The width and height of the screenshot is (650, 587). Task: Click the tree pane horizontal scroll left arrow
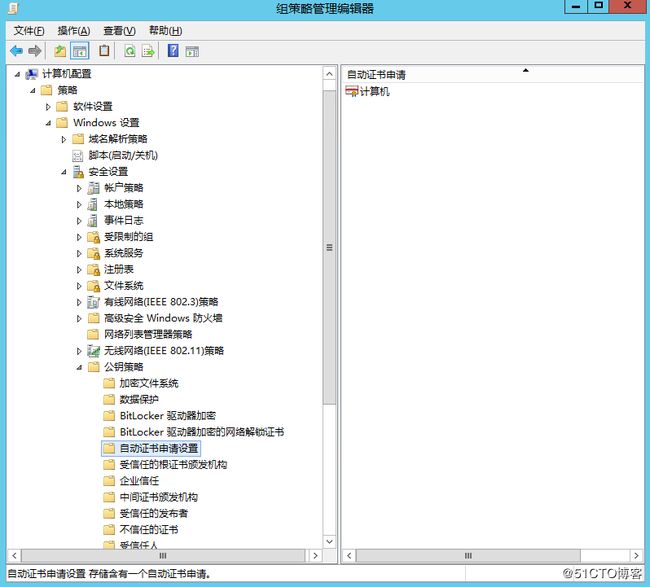coord(15,556)
